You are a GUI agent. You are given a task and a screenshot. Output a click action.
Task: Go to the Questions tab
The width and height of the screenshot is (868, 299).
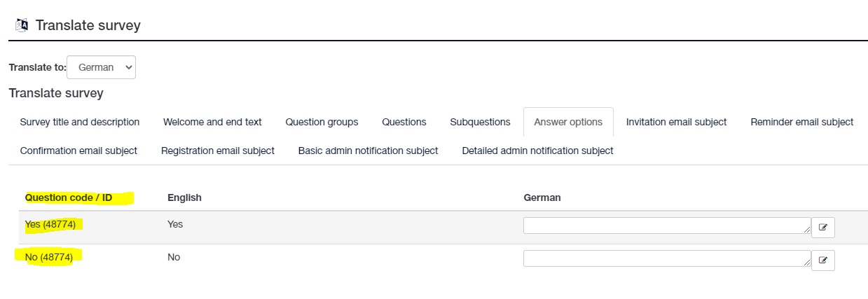pyautogui.click(x=404, y=122)
